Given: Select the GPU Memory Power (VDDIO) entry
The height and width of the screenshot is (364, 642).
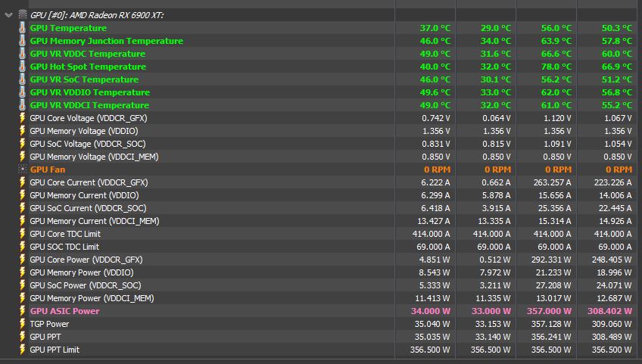Looking at the screenshot, I should click(81, 272).
